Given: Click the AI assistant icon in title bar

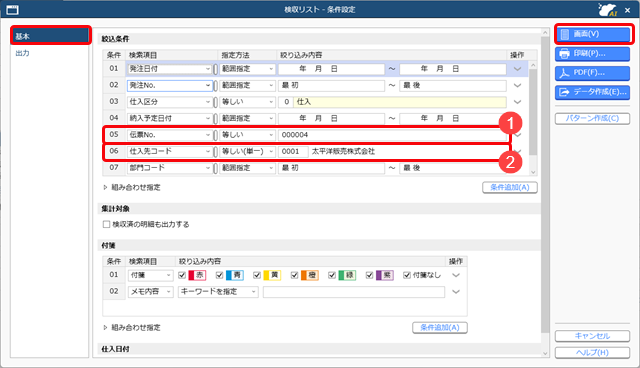Looking at the screenshot, I should coord(608,9).
